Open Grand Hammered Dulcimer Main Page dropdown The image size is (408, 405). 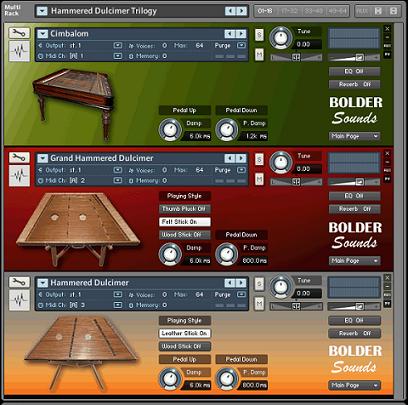pos(354,261)
